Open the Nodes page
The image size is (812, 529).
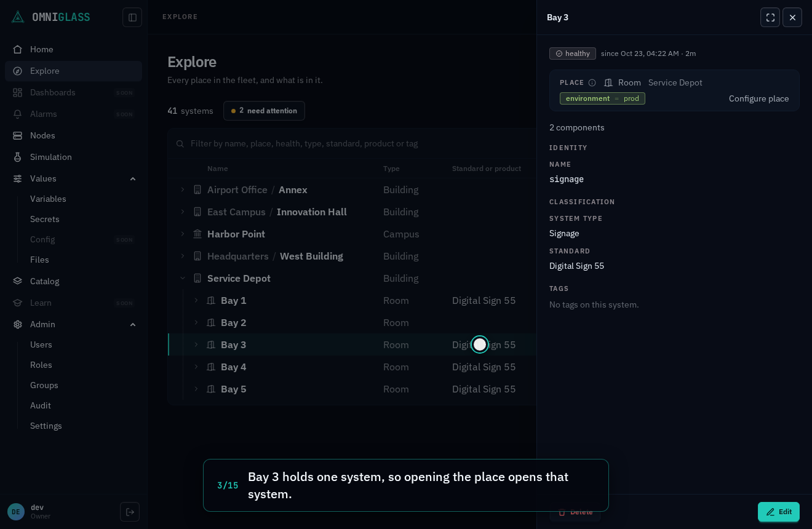click(74, 135)
